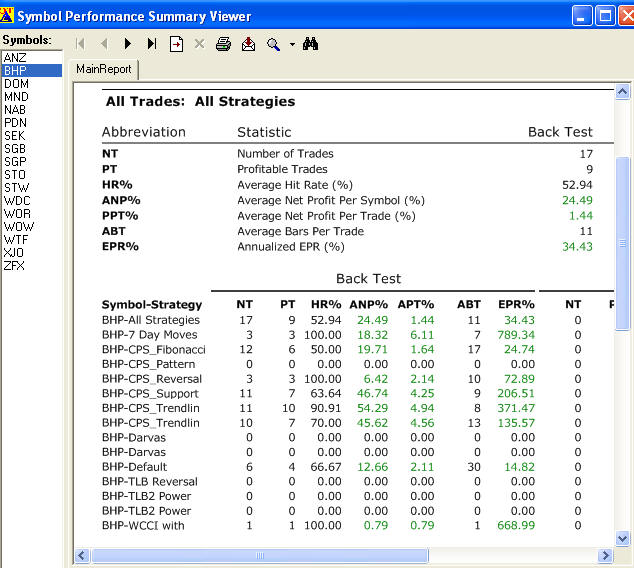Select symbol XJO in the list
The image size is (634, 568).
coord(32,253)
